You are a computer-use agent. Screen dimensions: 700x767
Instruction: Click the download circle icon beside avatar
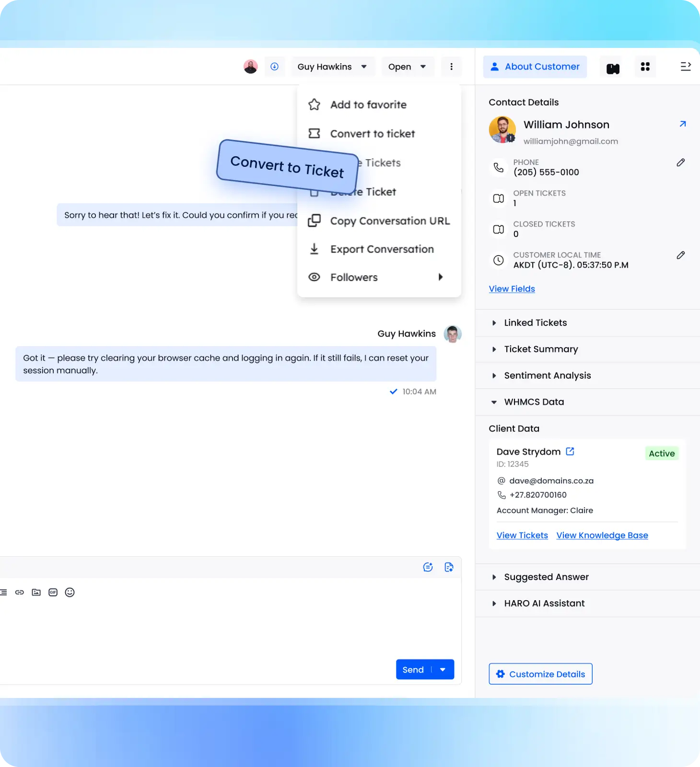click(x=274, y=67)
